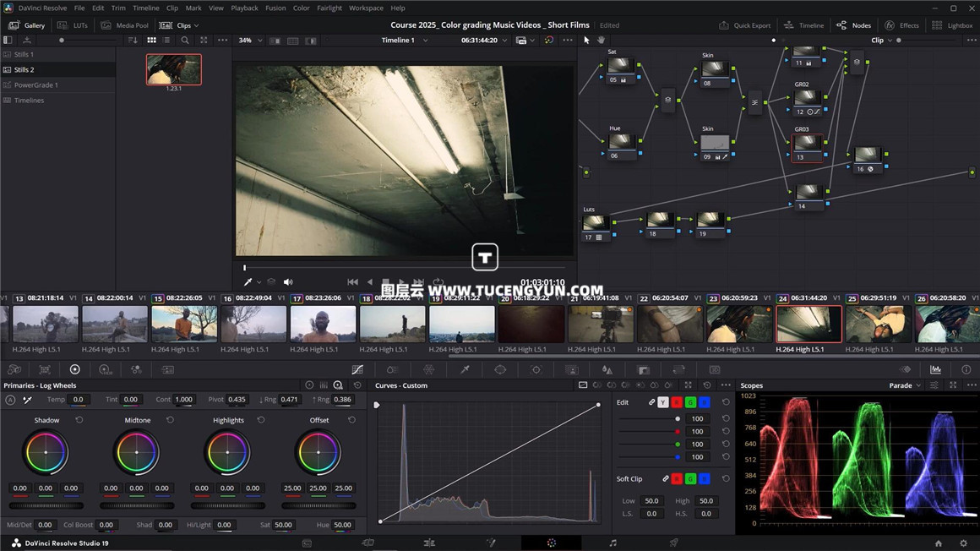Open the Curves palette icon
980x551 pixels.
(x=357, y=369)
